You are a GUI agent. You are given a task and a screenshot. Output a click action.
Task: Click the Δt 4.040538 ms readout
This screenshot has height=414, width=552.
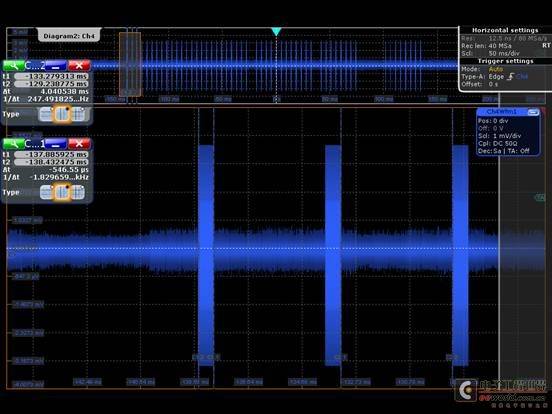click(64, 92)
